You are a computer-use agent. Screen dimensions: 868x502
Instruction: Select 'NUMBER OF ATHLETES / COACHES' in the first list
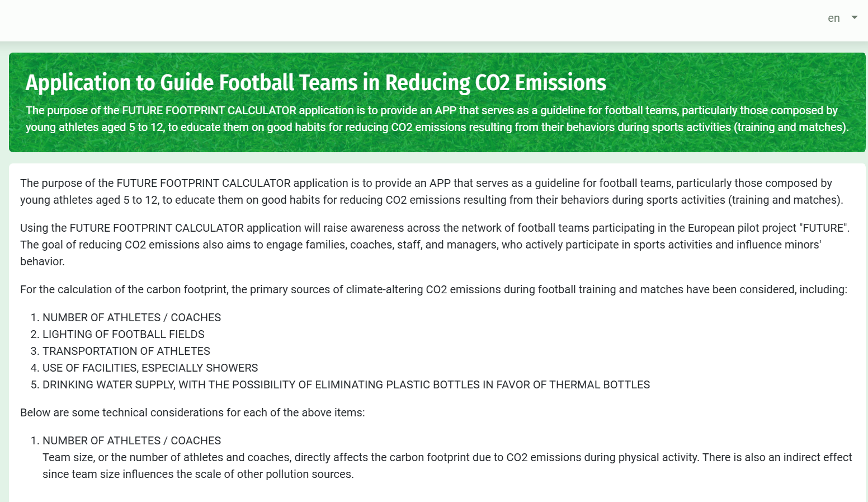[x=131, y=317]
